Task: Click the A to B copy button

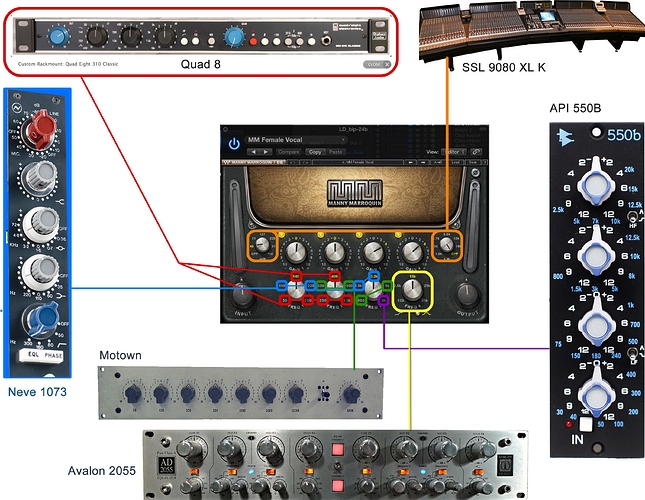Action: click(437, 162)
